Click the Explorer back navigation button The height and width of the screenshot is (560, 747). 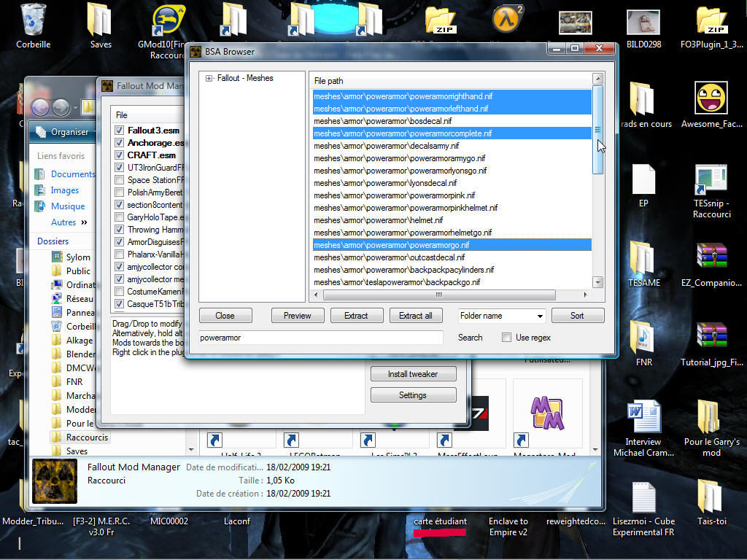coord(40,108)
